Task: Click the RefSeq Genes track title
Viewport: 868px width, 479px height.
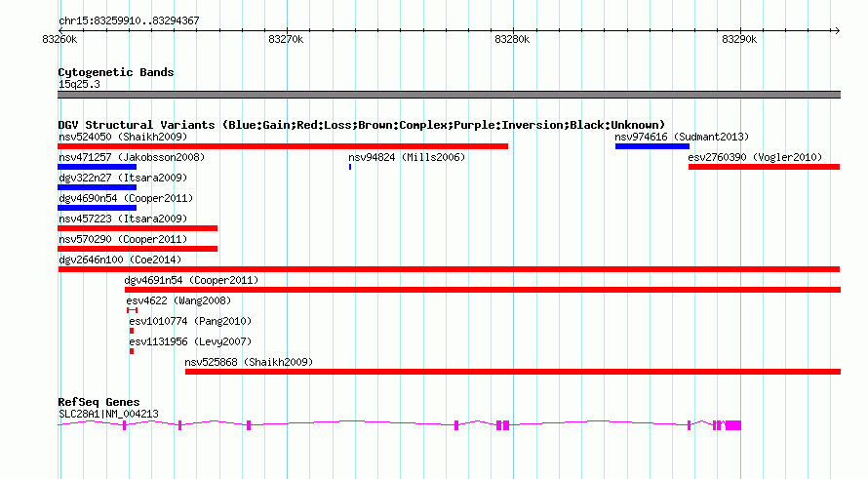Action: [x=99, y=402]
